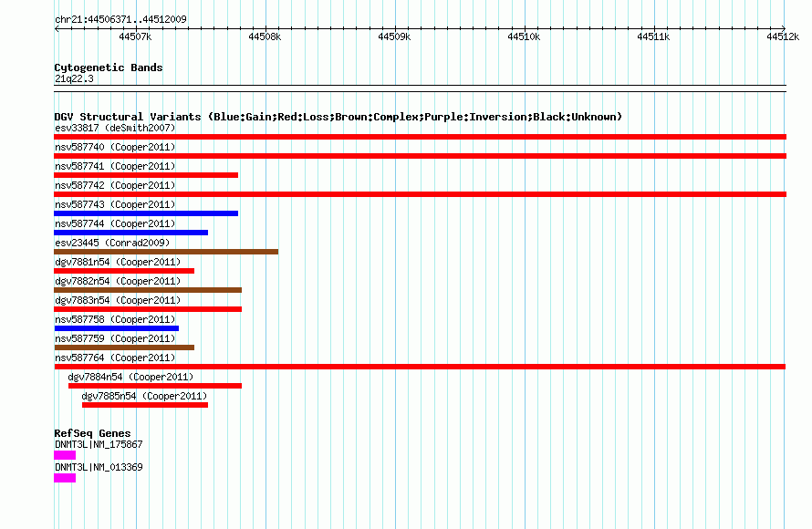Click the 44507k ruler tick label
This screenshot has width=812, height=529.
pyautogui.click(x=135, y=36)
